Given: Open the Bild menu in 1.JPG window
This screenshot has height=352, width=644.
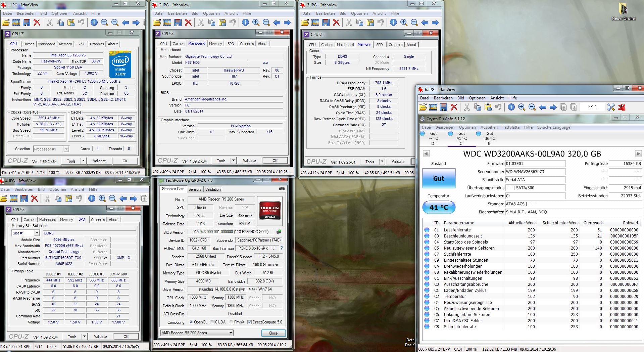Looking at the screenshot, I should coord(44,13).
